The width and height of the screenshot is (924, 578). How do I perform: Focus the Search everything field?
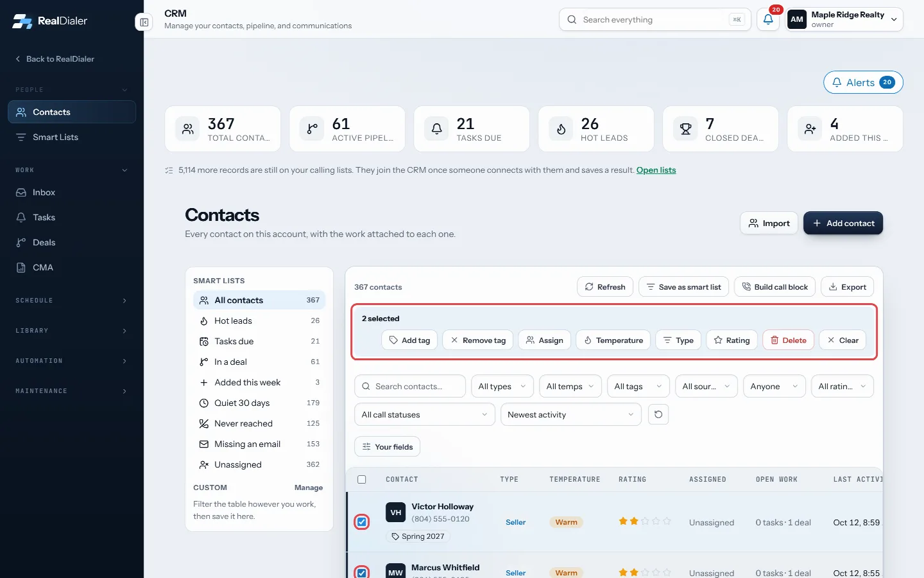click(655, 19)
